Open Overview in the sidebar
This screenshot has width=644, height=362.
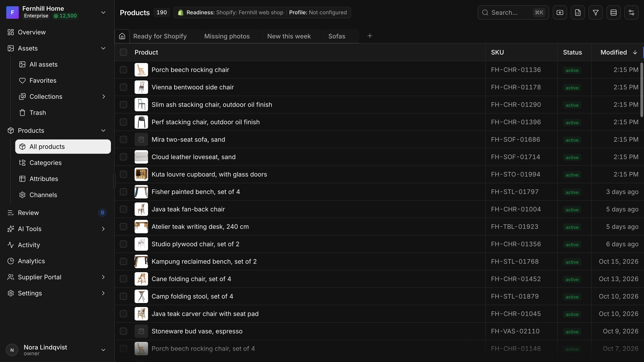[x=57, y=32]
